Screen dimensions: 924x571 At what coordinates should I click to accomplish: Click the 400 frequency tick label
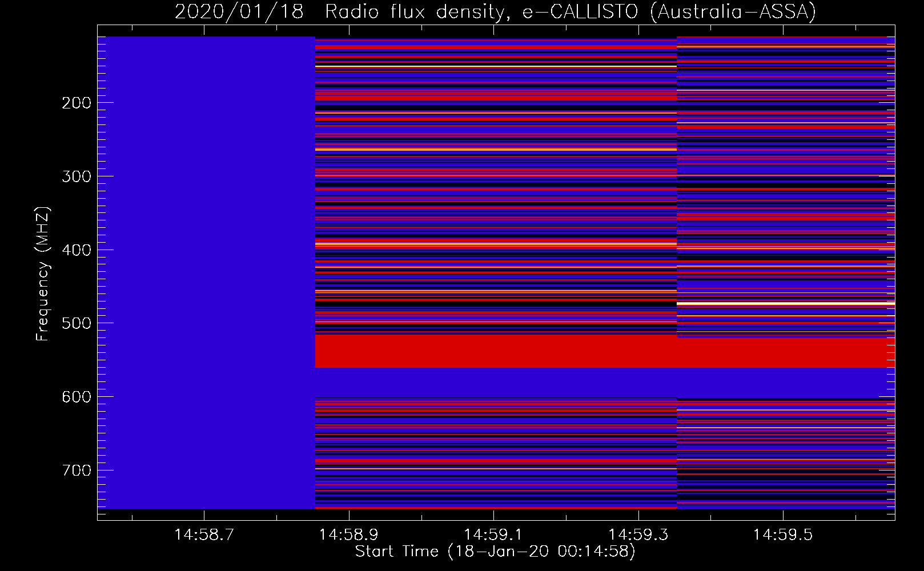click(x=77, y=250)
